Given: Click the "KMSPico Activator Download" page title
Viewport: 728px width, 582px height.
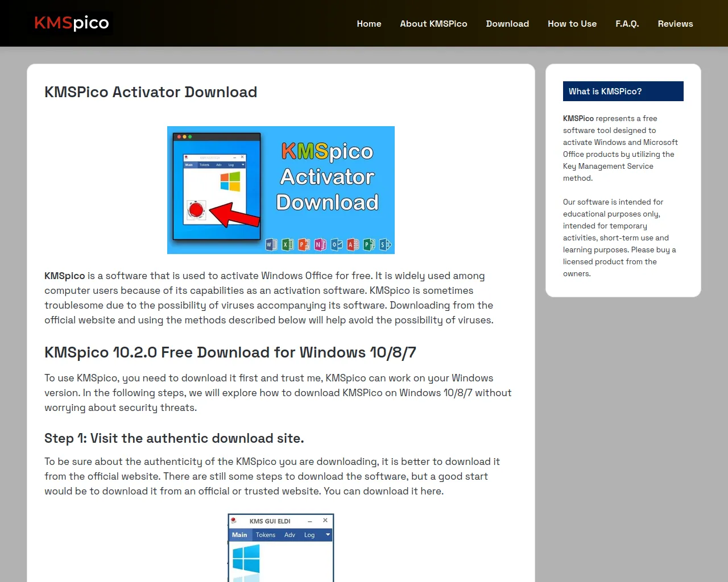Looking at the screenshot, I should [151, 92].
